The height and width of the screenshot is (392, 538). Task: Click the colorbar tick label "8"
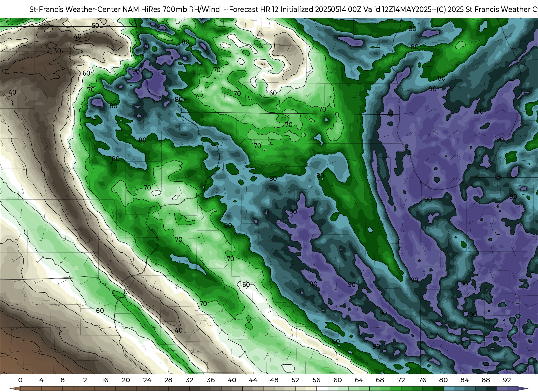point(62,380)
